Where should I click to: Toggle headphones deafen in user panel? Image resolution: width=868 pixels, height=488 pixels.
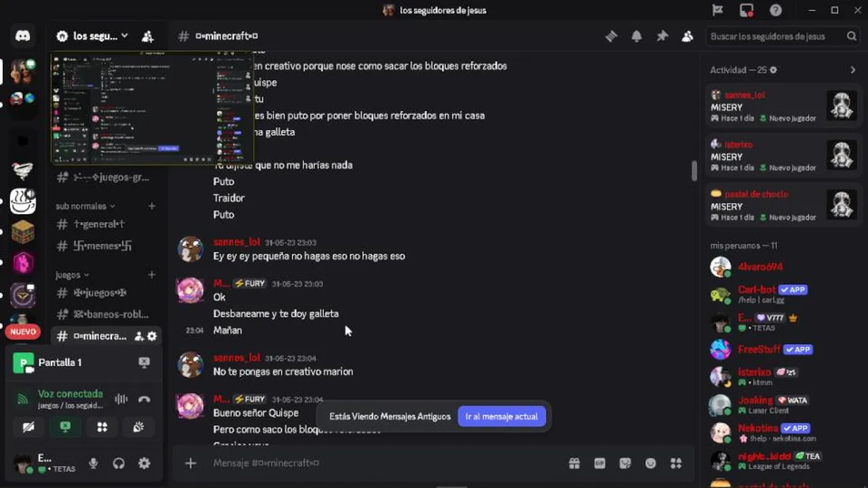(x=119, y=464)
